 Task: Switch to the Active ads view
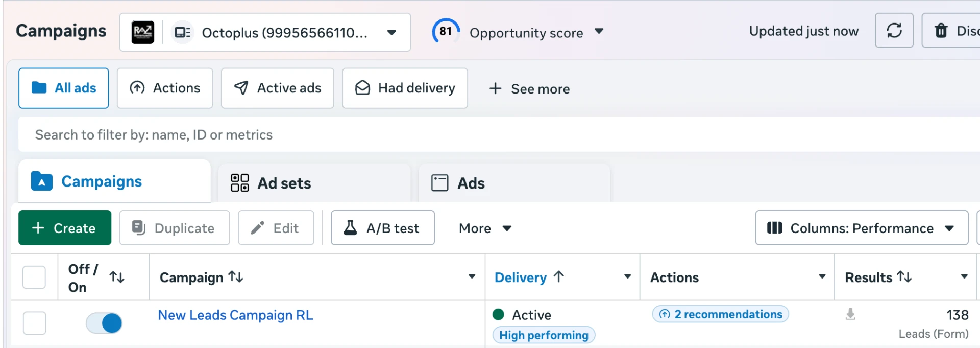[277, 88]
